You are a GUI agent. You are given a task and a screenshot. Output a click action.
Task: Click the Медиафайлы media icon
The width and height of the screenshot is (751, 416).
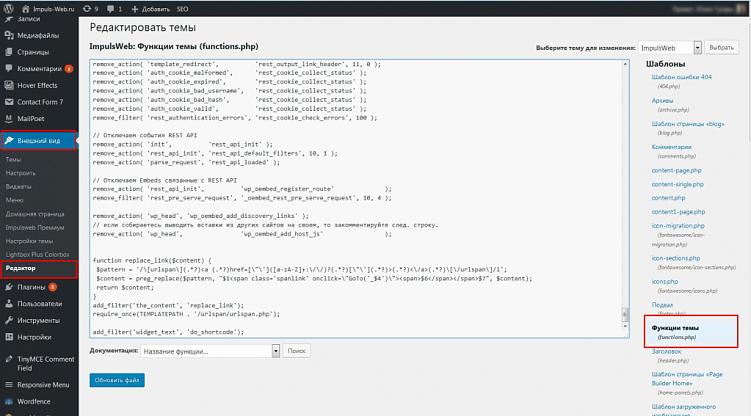coord(8,34)
